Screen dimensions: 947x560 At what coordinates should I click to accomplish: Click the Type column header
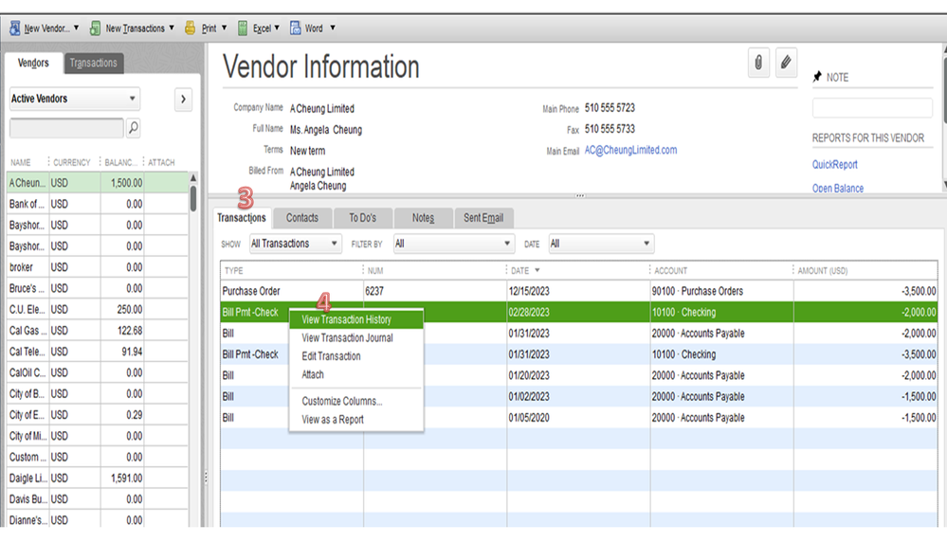pyautogui.click(x=291, y=270)
